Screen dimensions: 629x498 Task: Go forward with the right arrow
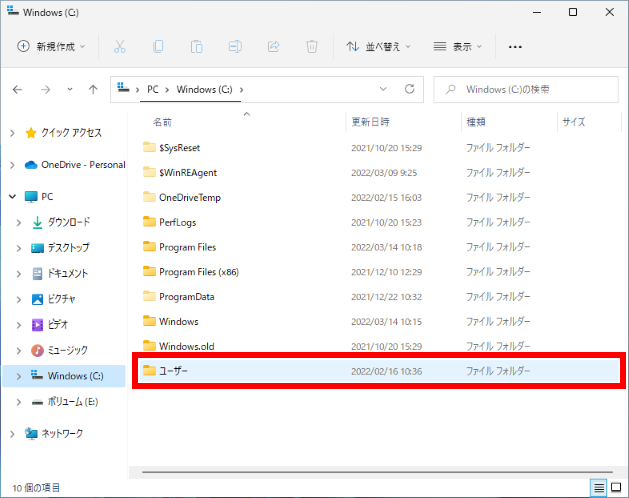(45, 89)
